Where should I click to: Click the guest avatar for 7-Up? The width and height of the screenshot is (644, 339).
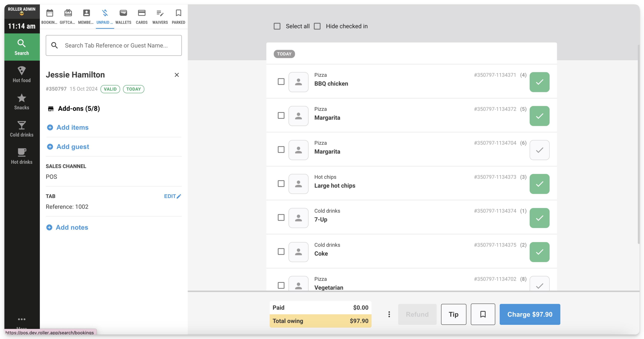298,218
